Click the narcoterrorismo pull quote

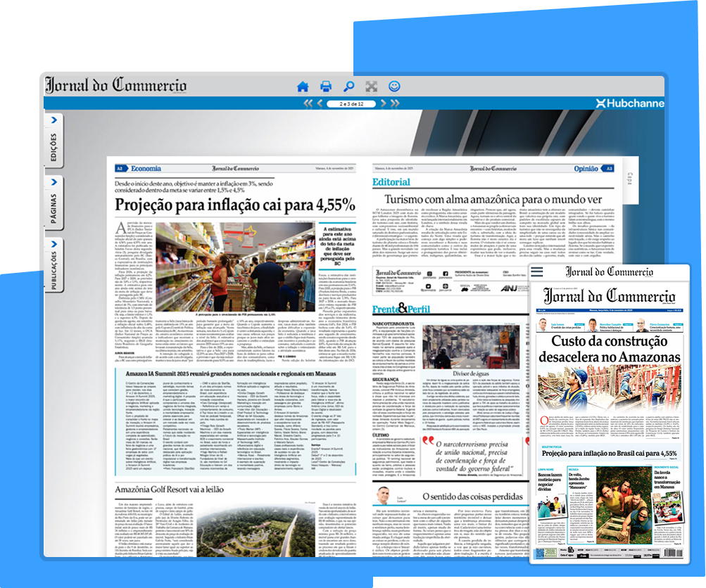tap(473, 456)
